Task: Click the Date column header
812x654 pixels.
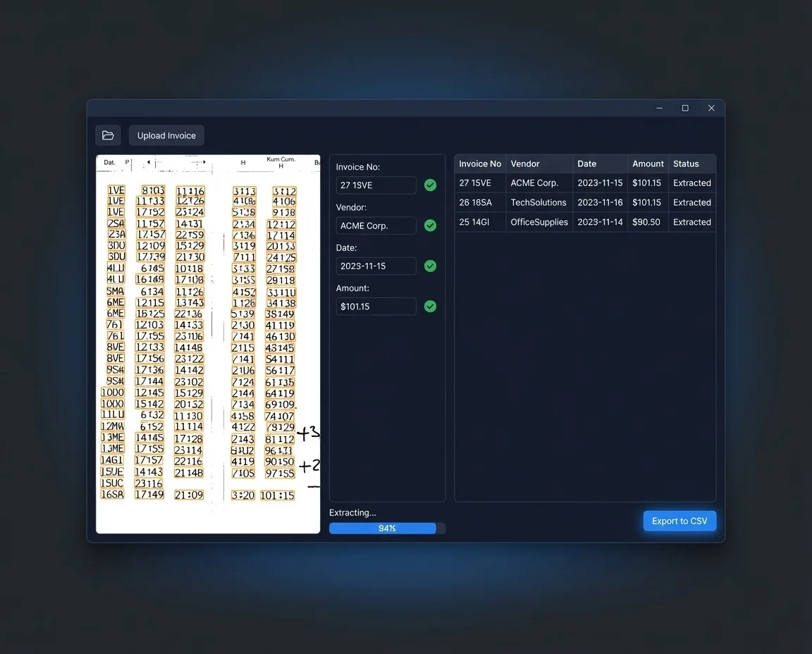Action: click(x=600, y=163)
